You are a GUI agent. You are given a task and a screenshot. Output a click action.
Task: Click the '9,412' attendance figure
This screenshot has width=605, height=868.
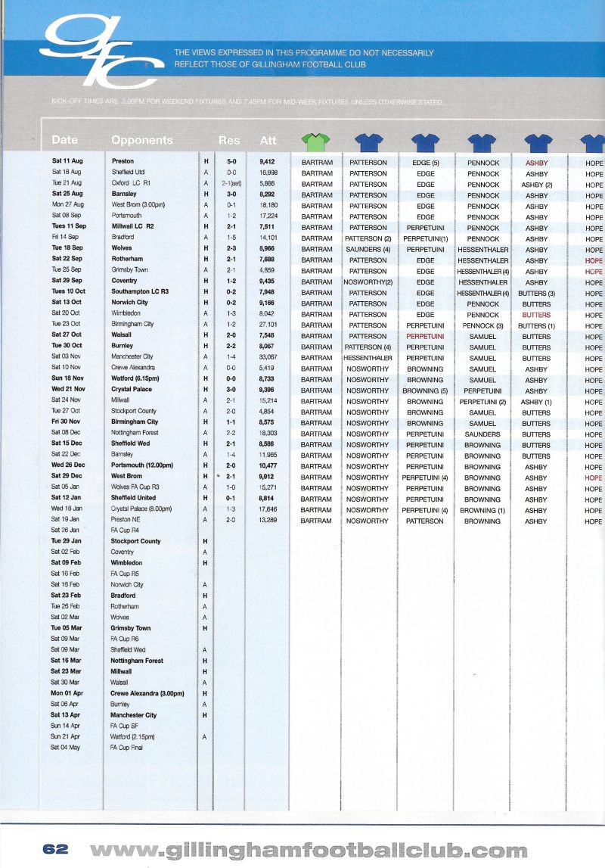click(x=267, y=162)
